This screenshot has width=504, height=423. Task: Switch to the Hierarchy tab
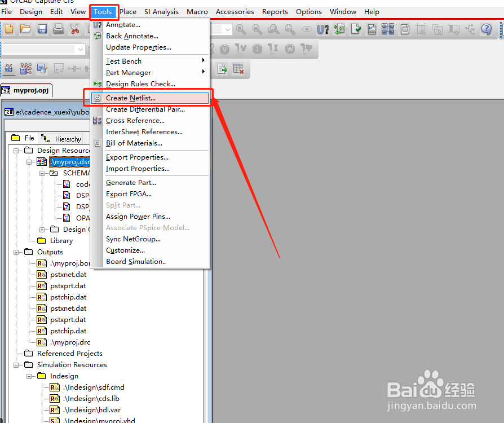61,139
